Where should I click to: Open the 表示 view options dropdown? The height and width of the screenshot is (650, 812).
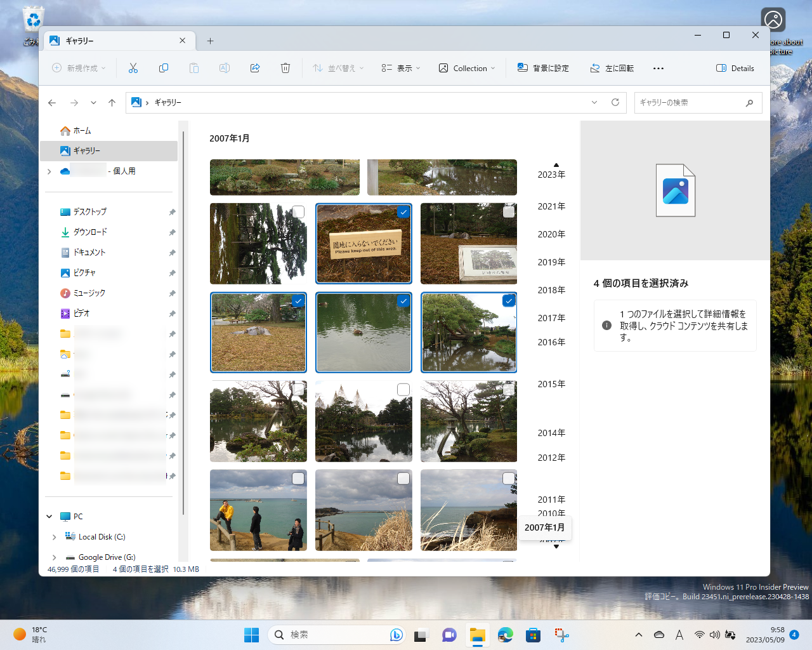click(401, 68)
